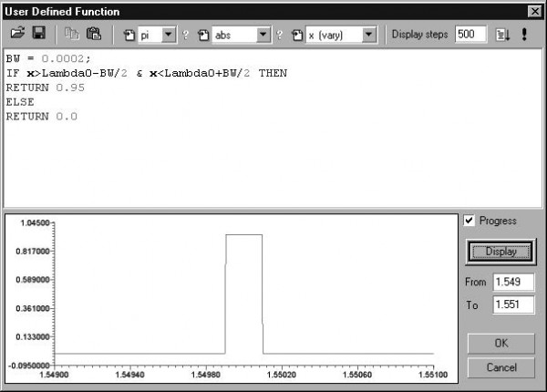
Task: Dismiss dialog with Cancel button
Action: pos(501,367)
